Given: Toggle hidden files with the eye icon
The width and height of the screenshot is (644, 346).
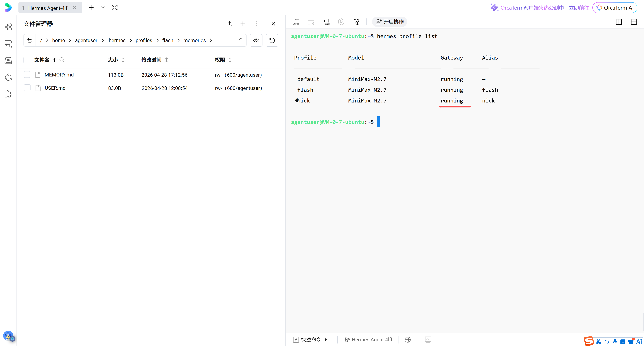Looking at the screenshot, I should coord(256,40).
